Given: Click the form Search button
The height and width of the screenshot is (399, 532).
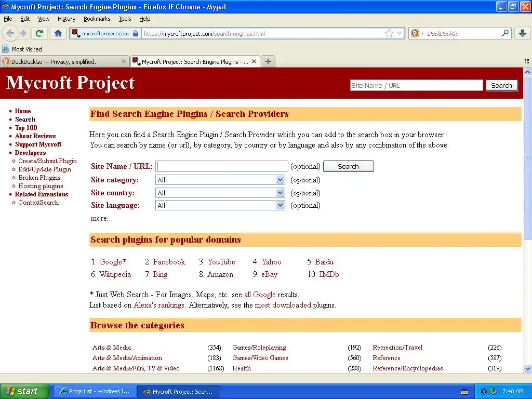Looking at the screenshot, I should click(349, 166).
